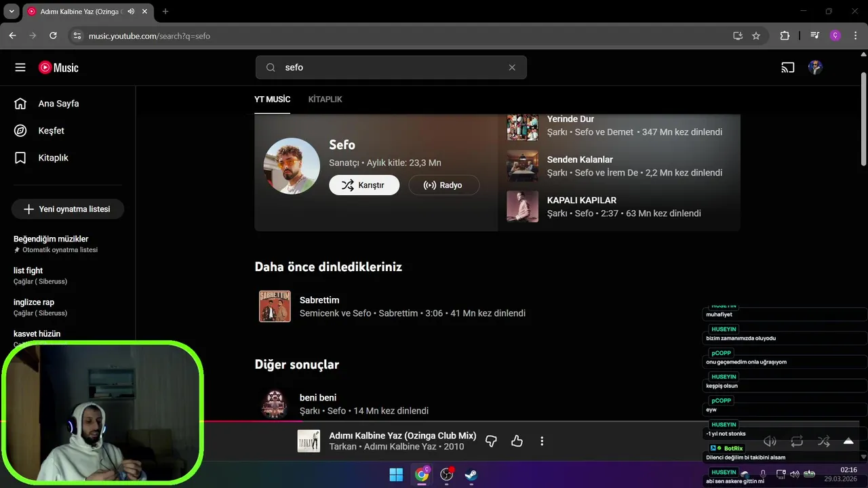
Task: Play KAPALI KAPILAR song thumbnail
Action: tap(522, 207)
